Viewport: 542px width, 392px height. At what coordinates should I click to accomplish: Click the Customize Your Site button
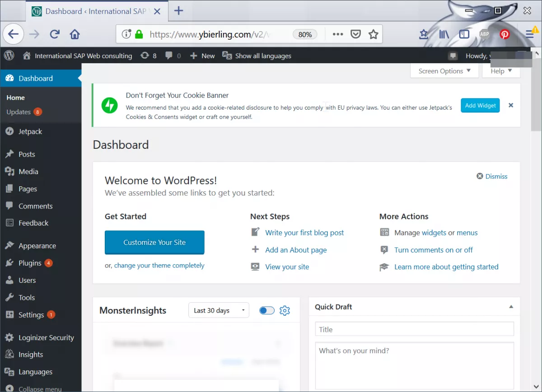click(154, 242)
